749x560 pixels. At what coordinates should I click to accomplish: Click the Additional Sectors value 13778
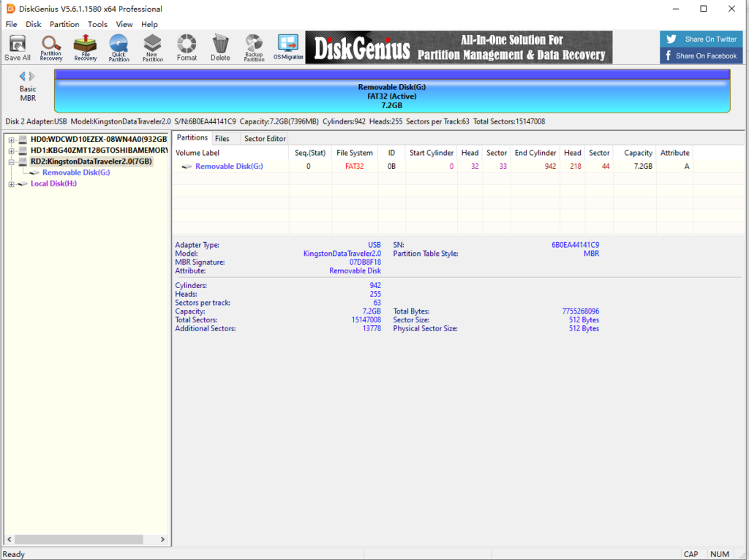pyautogui.click(x=372, y=328)
